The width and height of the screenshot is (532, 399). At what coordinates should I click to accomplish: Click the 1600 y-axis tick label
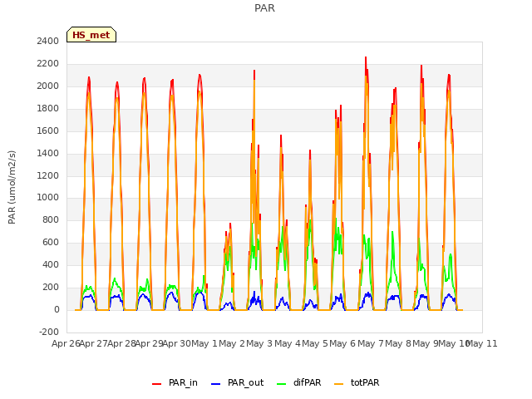48,131
